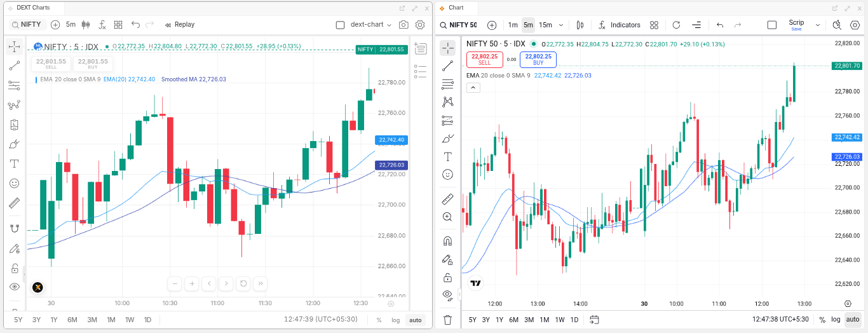The width and height of the screenshot is (868, 333).
Task: Toggle the auto scale in DEXT chart
Action: pos(415,320)
